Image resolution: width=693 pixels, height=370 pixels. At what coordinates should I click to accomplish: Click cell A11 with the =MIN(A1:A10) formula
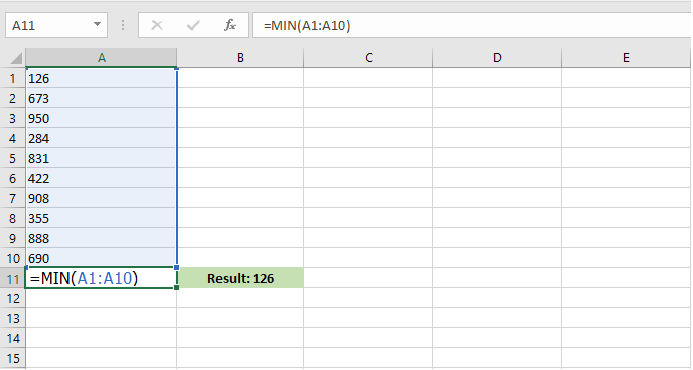(101, 278)
